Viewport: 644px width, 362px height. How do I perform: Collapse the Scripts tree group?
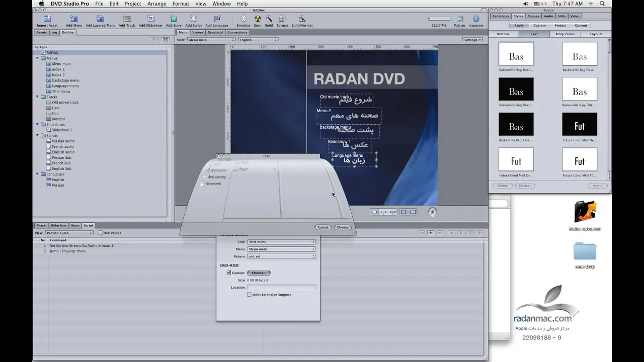pos(37,135)
